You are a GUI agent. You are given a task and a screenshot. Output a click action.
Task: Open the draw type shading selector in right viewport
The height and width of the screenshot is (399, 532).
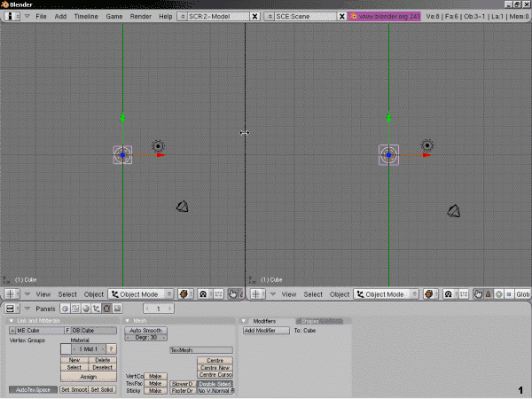(x=431, y=293)
